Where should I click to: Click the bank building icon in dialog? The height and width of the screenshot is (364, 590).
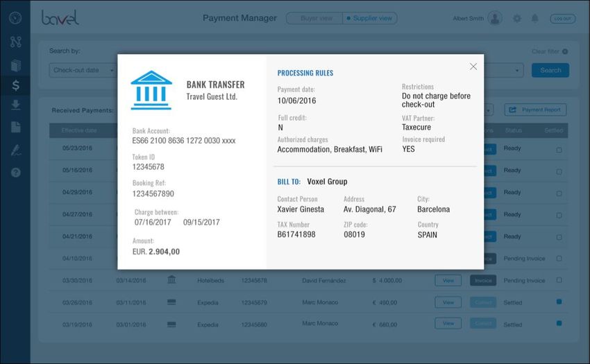[x=151, y=90]
